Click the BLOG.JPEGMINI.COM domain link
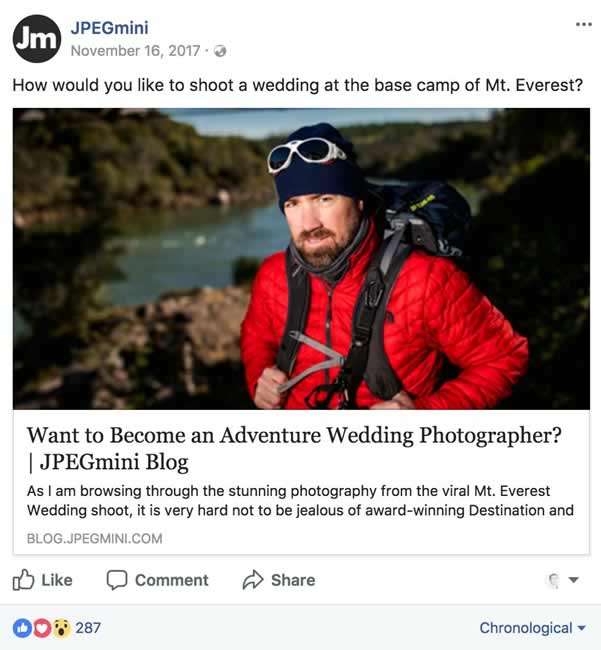This screenshot has width=601, height=650. (94, 538)
